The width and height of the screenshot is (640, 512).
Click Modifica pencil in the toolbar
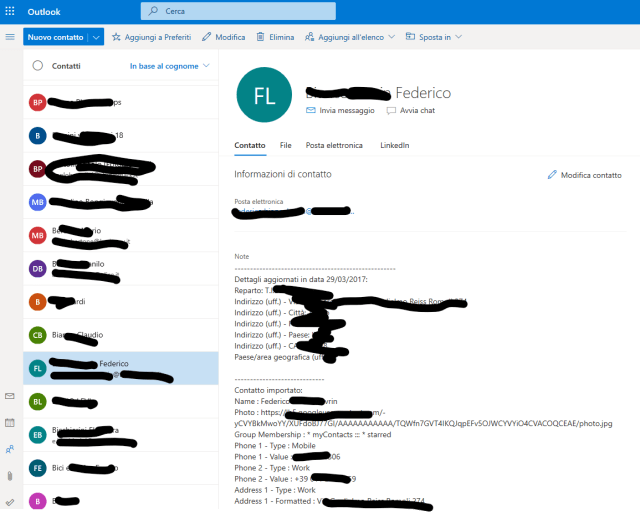coord(223,37)
